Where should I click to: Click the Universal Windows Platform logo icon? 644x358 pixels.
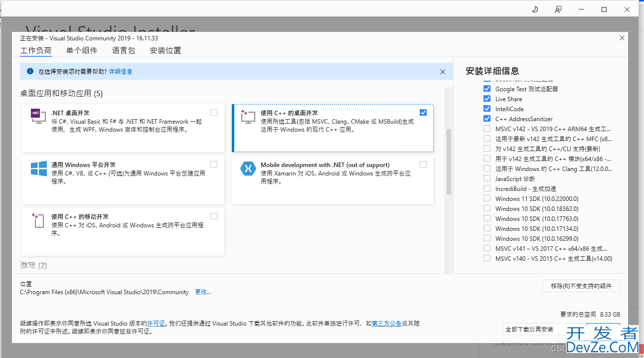[38, 169]
